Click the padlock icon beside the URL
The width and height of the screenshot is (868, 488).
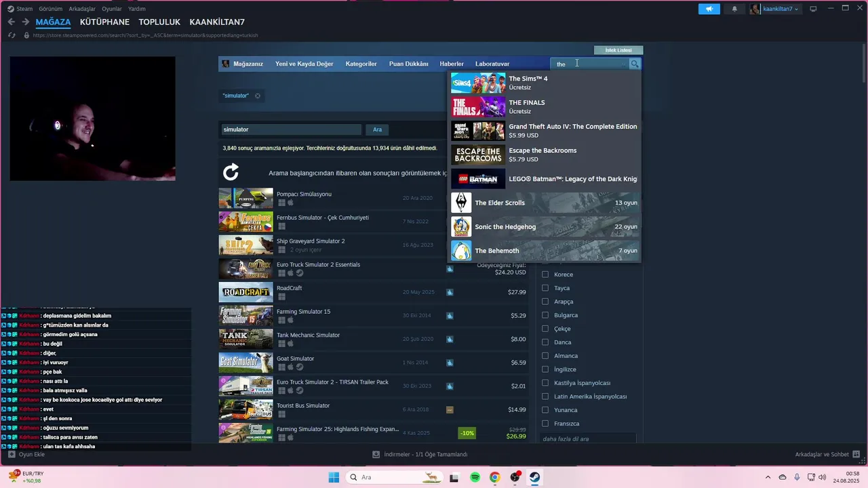[x=26, y=35]
